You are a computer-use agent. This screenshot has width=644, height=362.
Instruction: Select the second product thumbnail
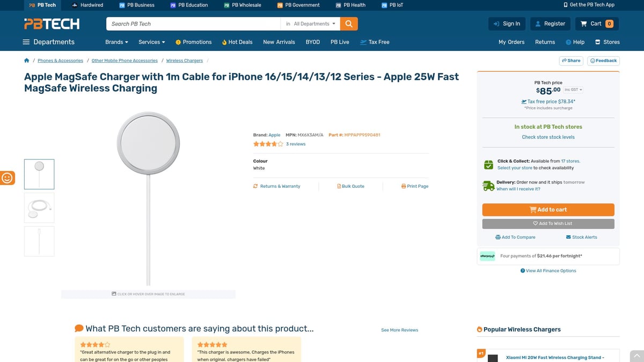[x=39, y=208]
